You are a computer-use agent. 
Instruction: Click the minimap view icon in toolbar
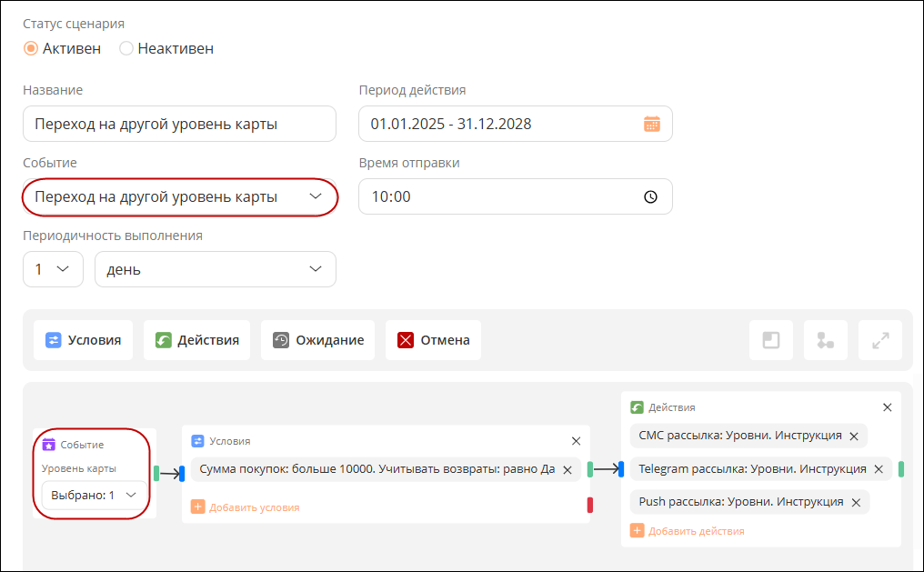tap(771, 340)
